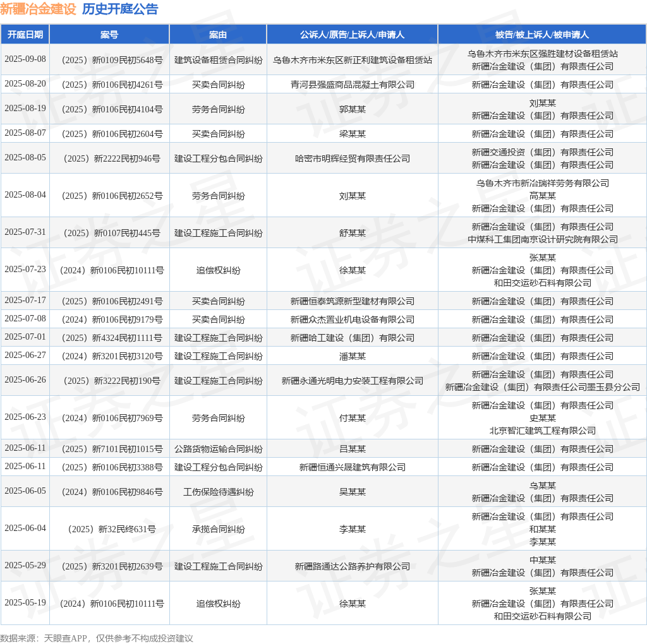Click defendant 新疆冶金建设（集团）有限责任公司墨玉县分公司

click(x=543, y=388)
